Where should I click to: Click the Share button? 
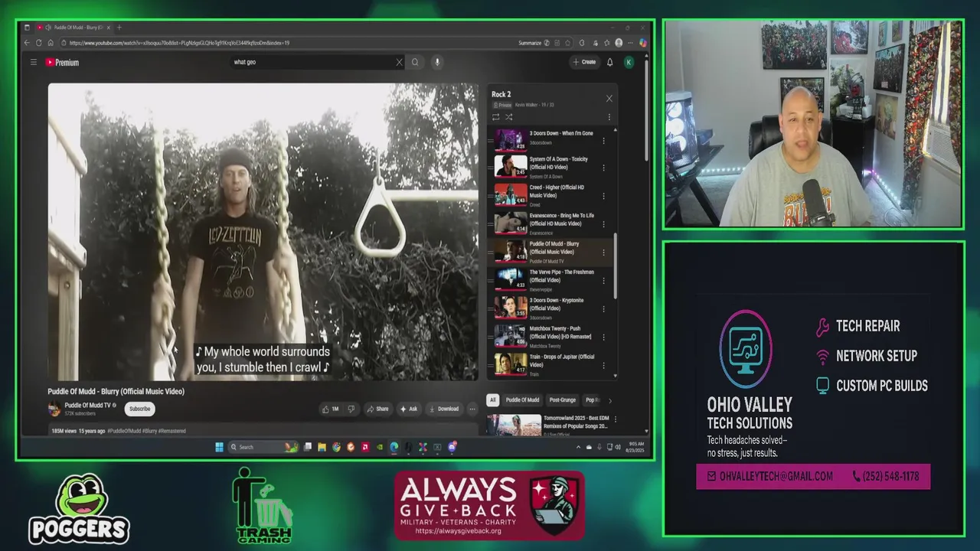(377, 409)
